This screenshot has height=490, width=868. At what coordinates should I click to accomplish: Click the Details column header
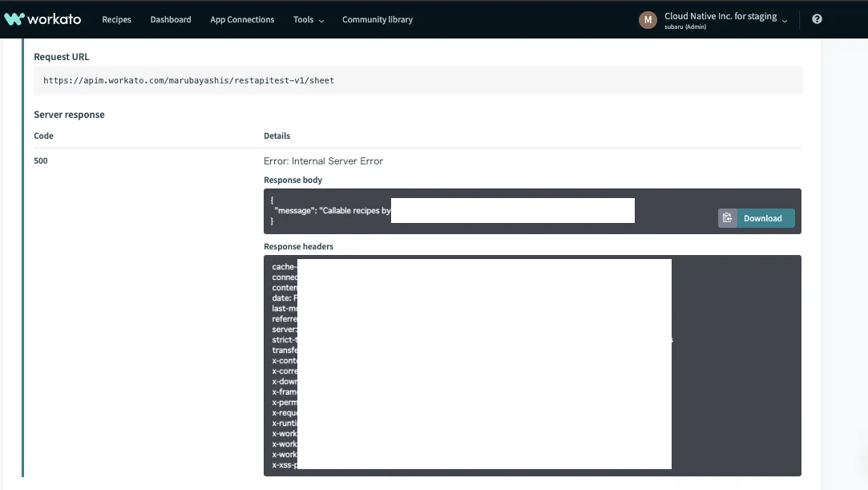(x=277, y=136)
